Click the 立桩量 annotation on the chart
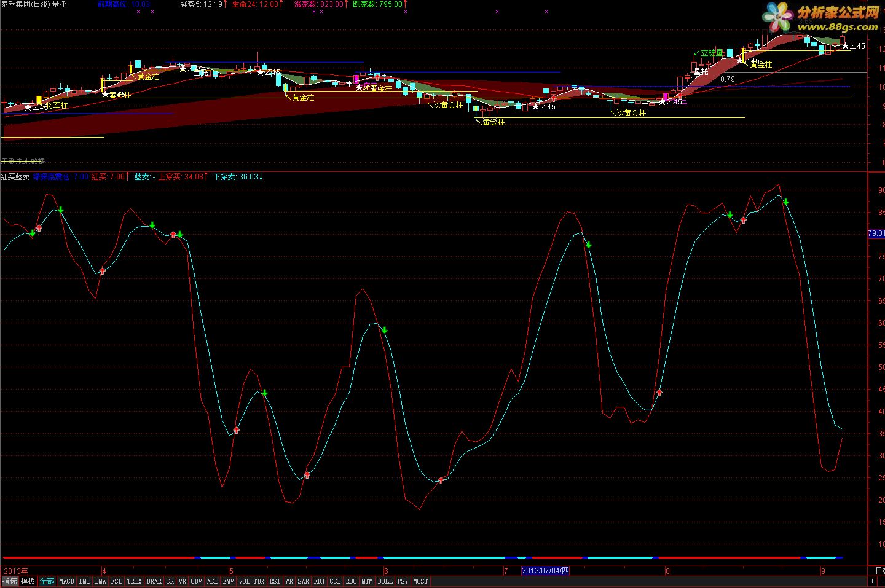Screen dimensions: 885x588 (x=712, y=53)
